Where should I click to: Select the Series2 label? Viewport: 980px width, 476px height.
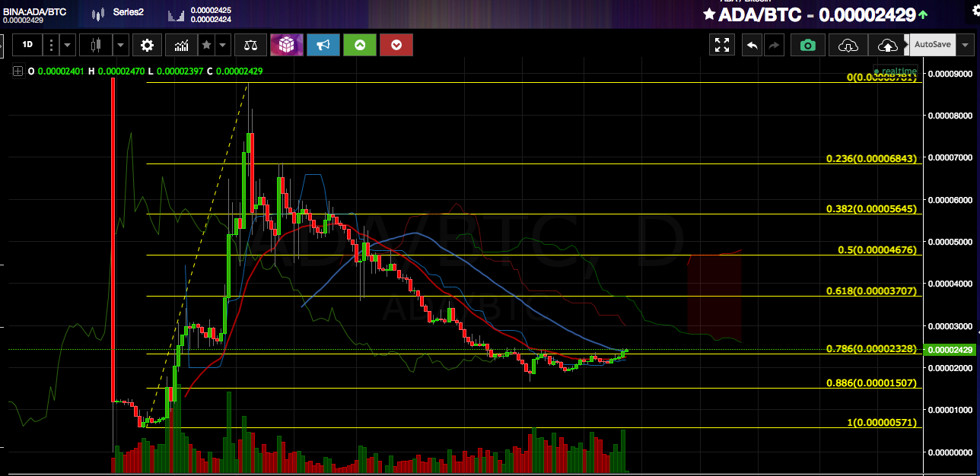[x=128, y=13]
